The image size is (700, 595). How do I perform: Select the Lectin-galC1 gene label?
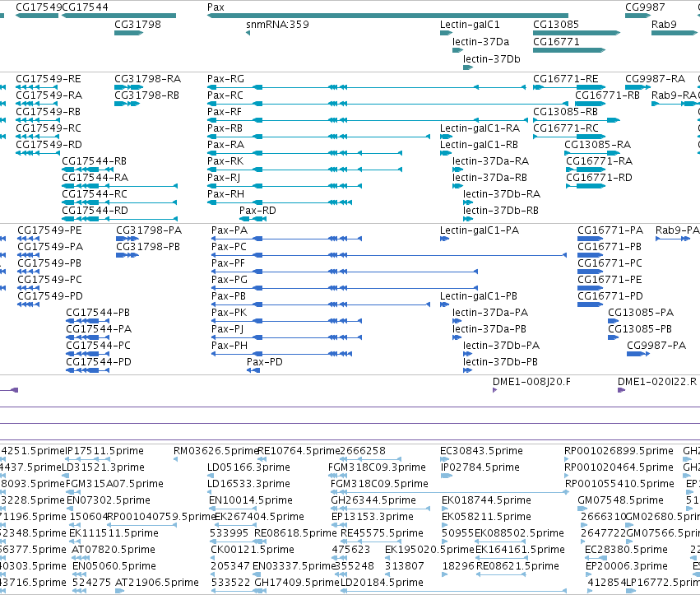[470, 25]
